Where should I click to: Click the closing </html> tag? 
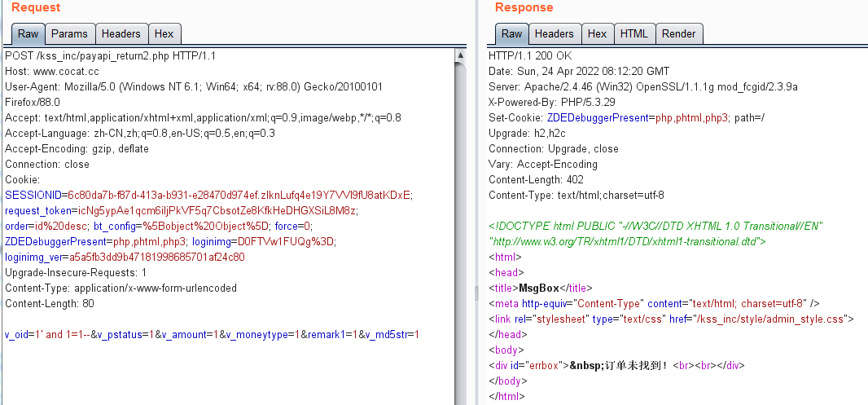tap(506, 397)
